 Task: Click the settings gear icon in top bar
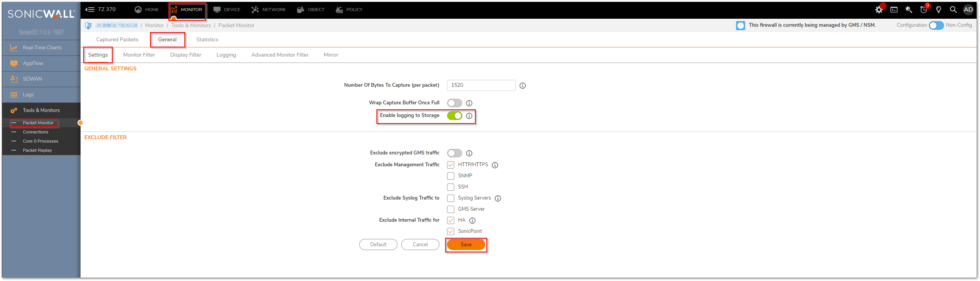click(879, 10)
